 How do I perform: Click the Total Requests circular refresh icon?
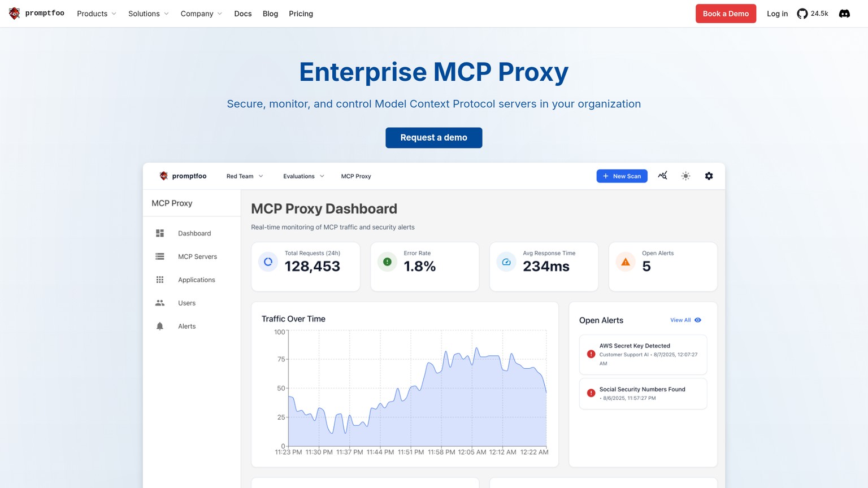[x=268, y=262]
